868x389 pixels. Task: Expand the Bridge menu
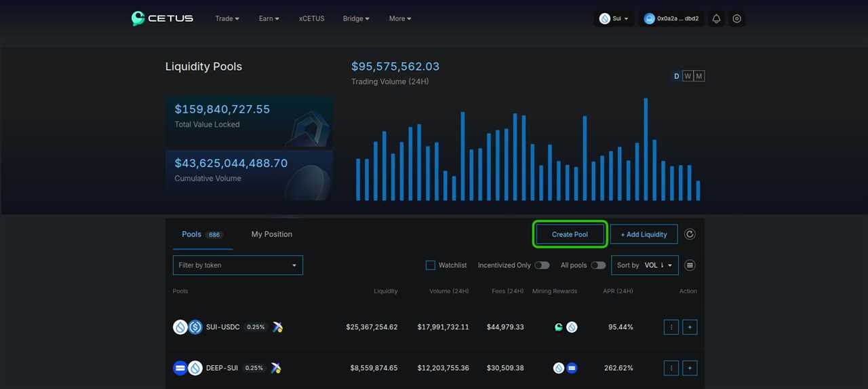[x=356, y=19]
